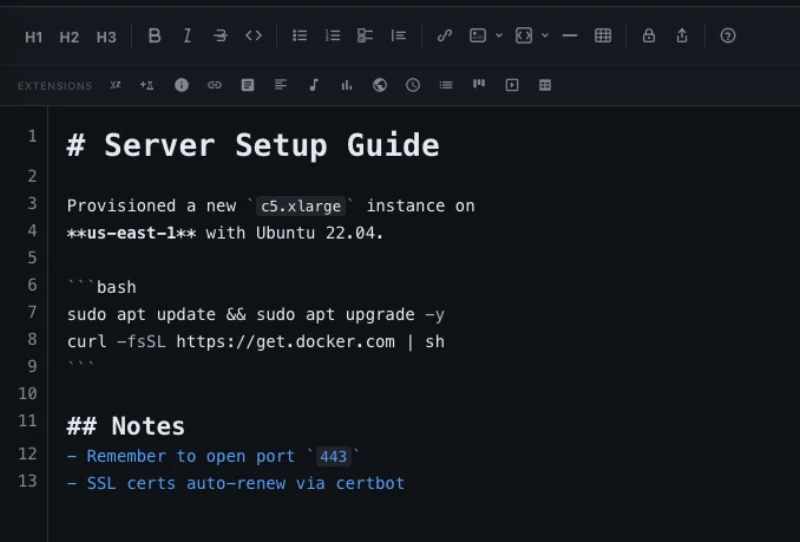Click the clock extension icon
Image resolution: width=800 pixels, height=542 pixels.
click(x=413, y=85)
